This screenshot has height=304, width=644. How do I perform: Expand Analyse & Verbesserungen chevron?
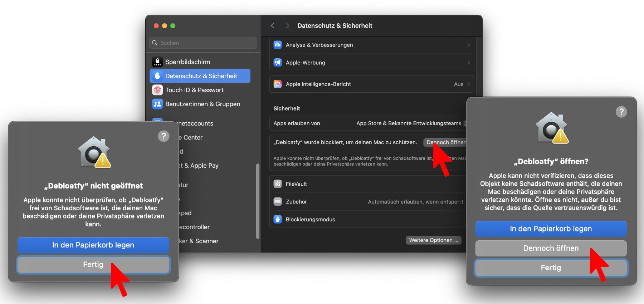(468, 45)
